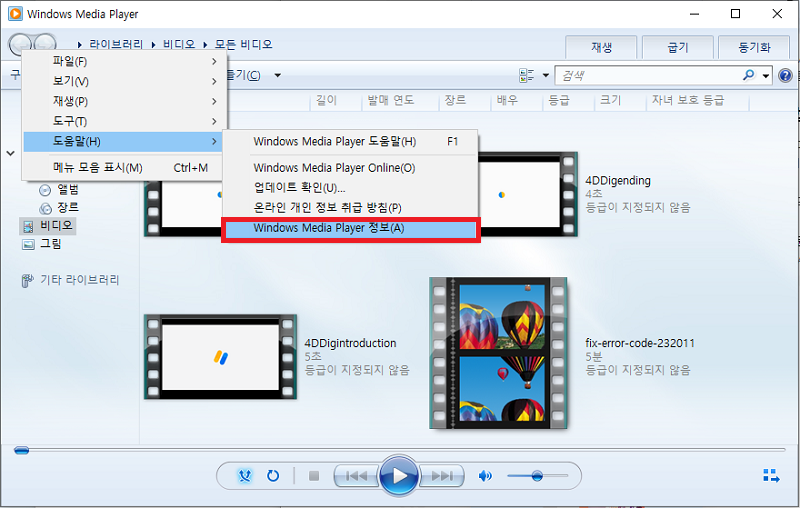800x508 pixels.
Task: Open the arrow before 라이브러리 breadcrumb
Action: tap(80, 45)
